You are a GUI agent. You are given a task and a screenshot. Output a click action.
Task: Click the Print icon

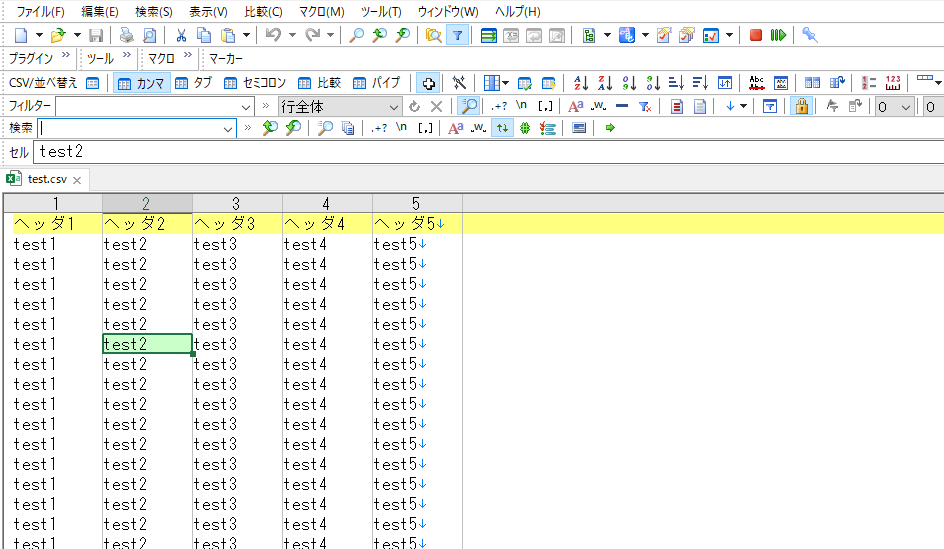coord(126,36)
